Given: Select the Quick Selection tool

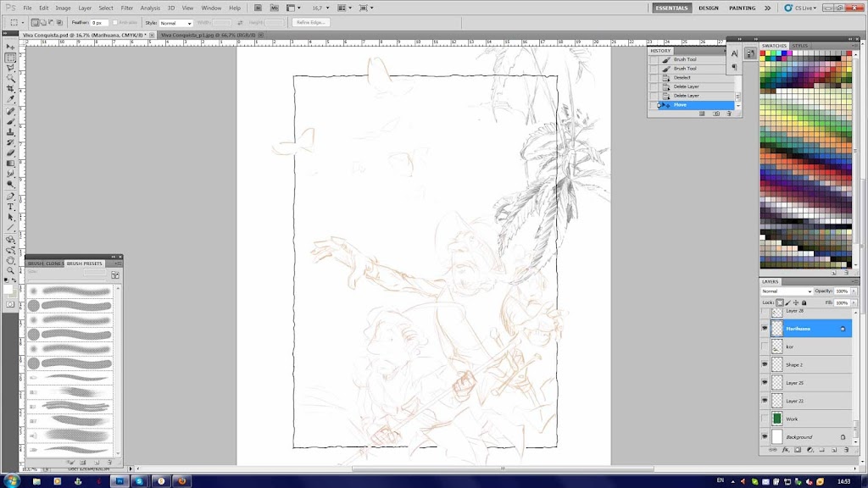Looking at the screenshot, I should coord(10,79).
